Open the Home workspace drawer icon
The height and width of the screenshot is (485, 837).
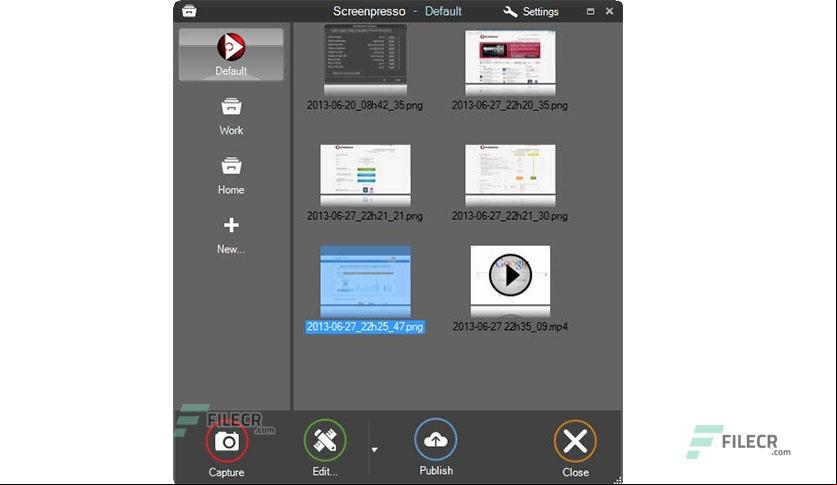click(231, 166)
